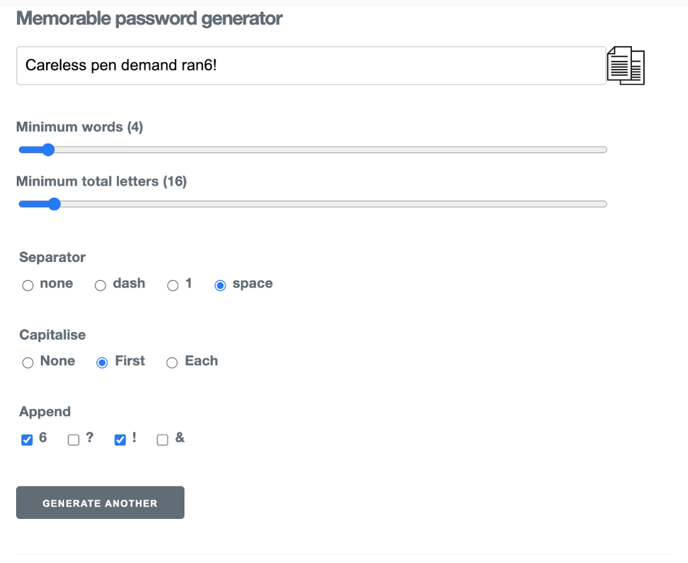
Task: Click inside the generated password text field
Action: (x=311, y=65)
